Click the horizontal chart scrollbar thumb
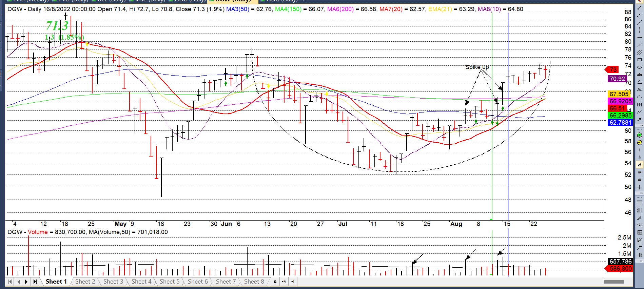This screenshot has height=289, width=644. pos(614,282)
